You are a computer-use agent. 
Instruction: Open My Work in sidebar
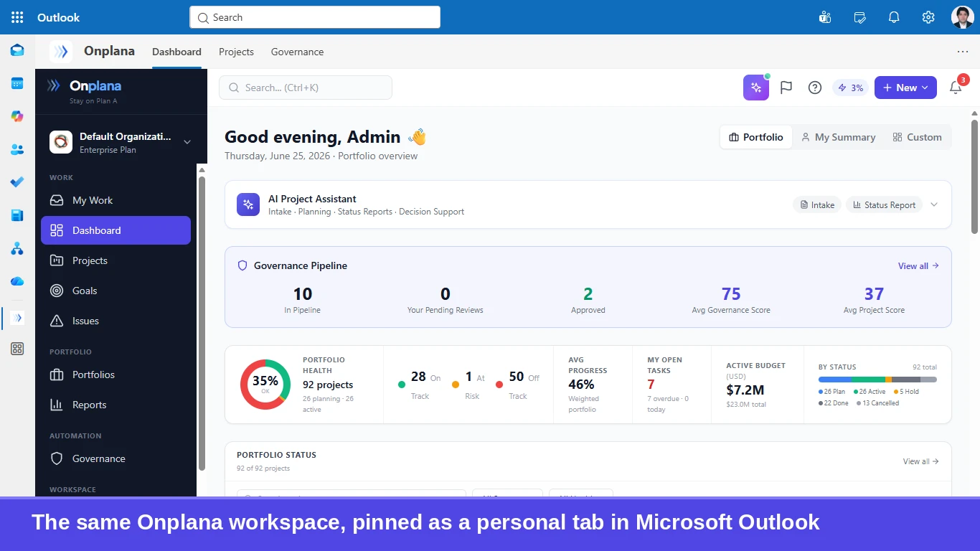[116, 200]
